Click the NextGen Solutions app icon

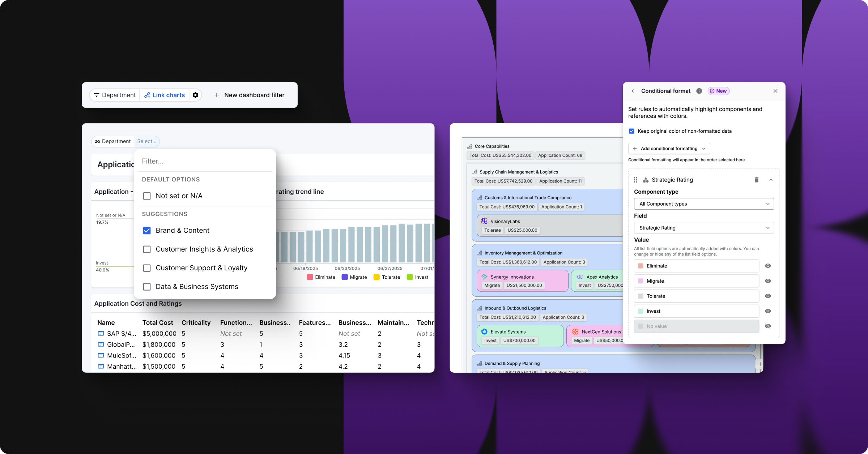(575, 331)
